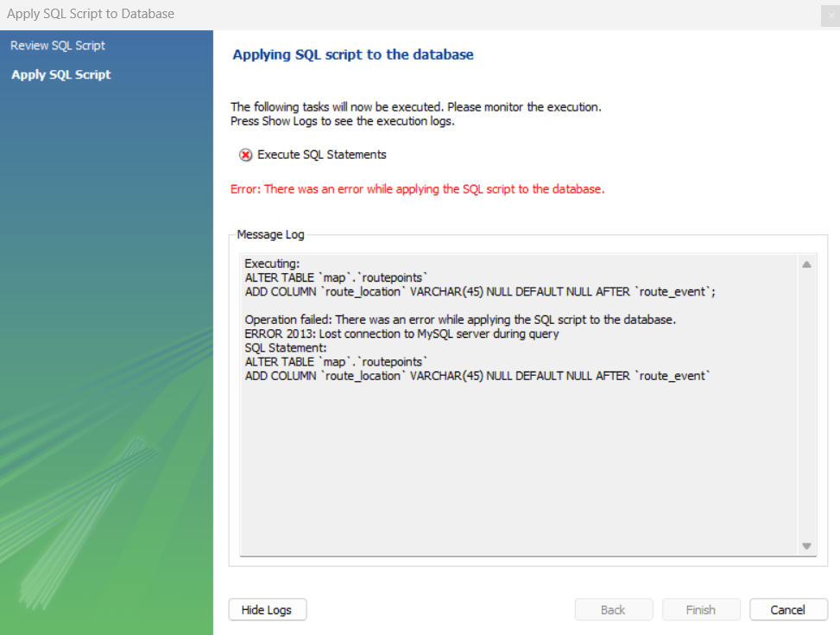Screen dimensions: 840x635
Task: Cancel applying the SQL script
Action: (x=788, y=609)
